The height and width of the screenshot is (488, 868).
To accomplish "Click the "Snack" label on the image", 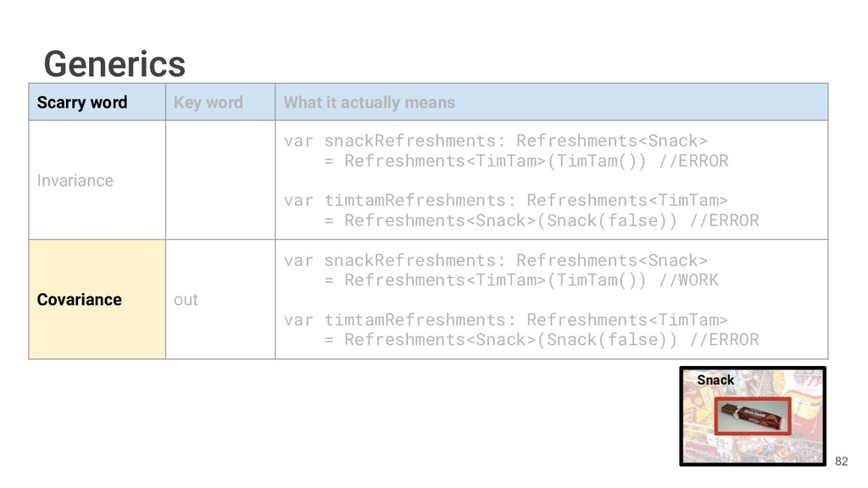I will (715, 380).
